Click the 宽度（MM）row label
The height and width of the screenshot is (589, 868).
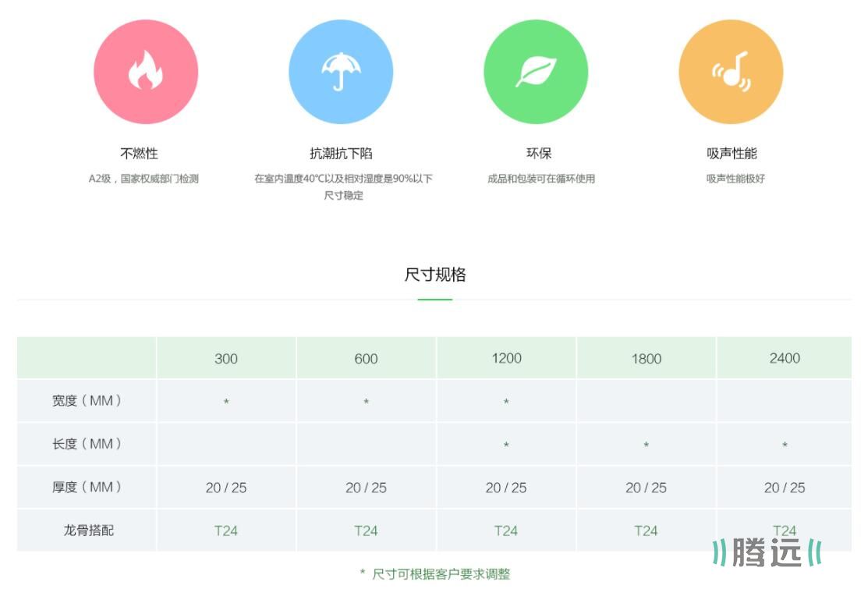pos(87,401)
